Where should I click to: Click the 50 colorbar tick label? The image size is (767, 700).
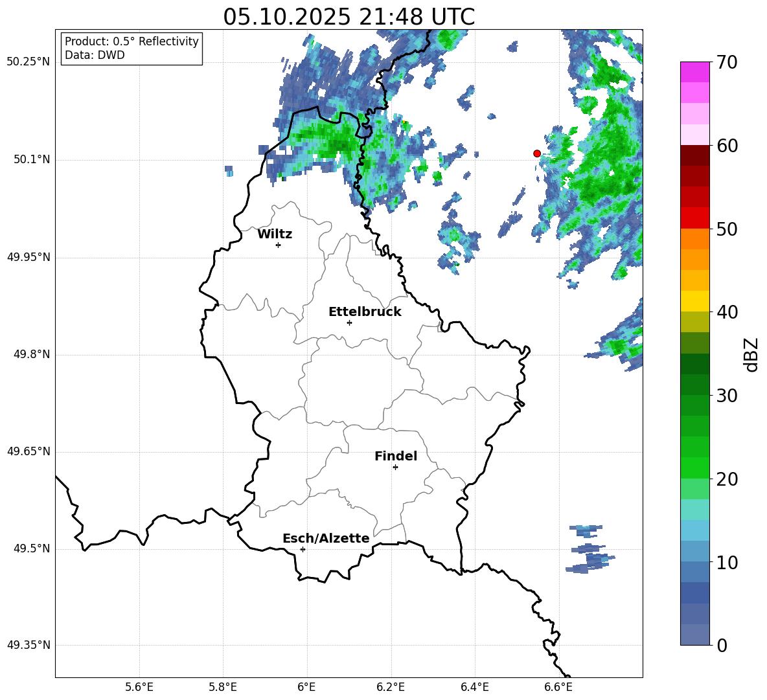727,229
